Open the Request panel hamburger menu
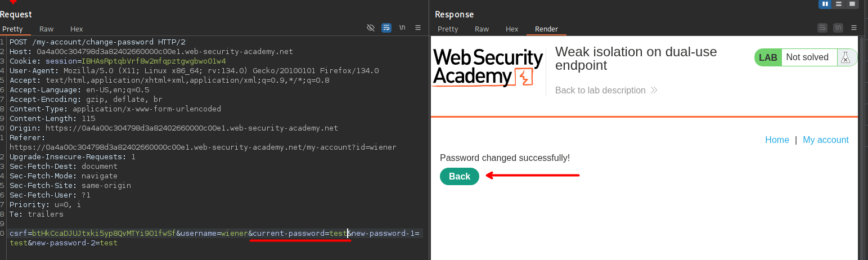 418,28
